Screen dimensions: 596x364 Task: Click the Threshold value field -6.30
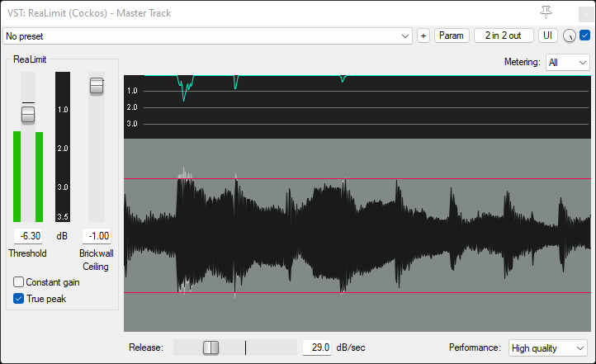[28, 236]
